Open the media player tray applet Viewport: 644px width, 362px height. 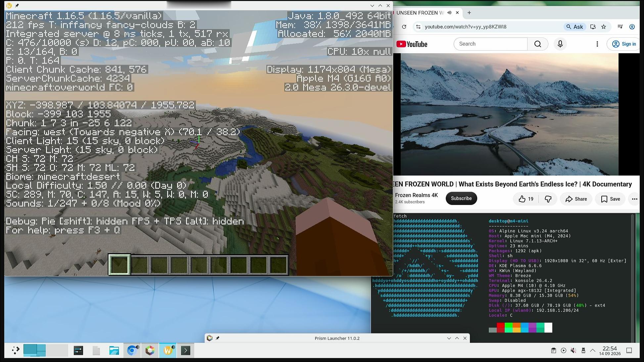(x=563, y=350)
